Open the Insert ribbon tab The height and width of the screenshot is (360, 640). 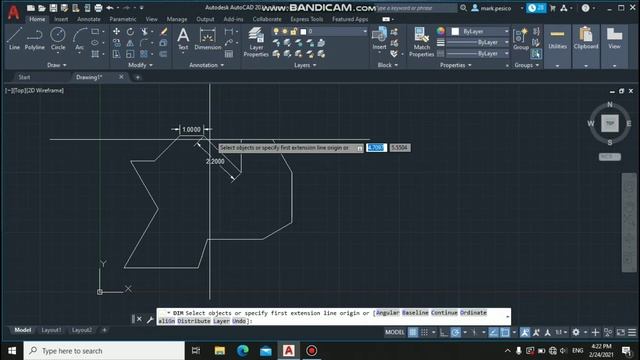(x=61, y=19)
